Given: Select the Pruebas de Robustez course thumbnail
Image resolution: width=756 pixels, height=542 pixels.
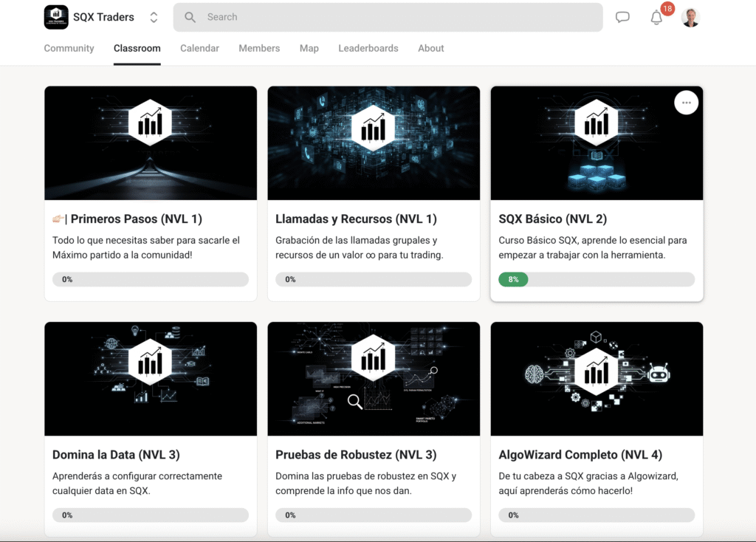Looking at the screenshot, I should (x=374, y=378).
